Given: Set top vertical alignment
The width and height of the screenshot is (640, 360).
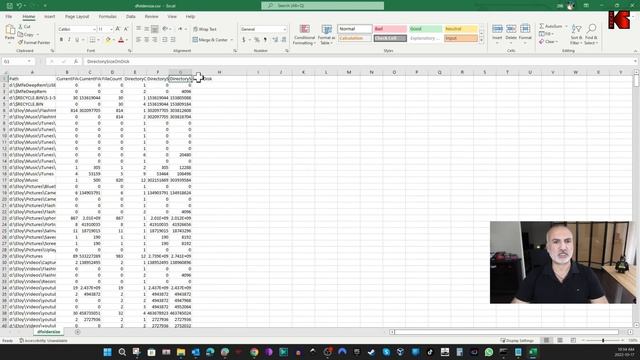Looking at the screenshot, I should 139,29.
